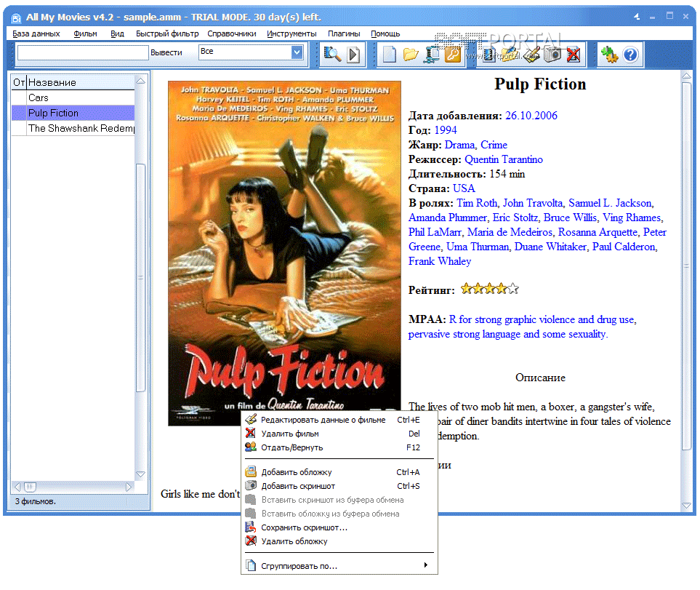The width and height of the screenshot is (700, 590).
Task: Open settings with the gear plugin icon
Action: [609, 55]
